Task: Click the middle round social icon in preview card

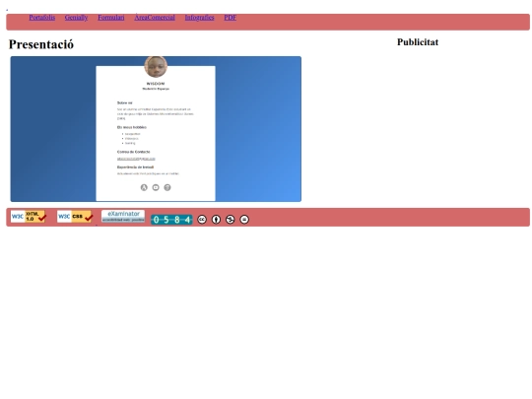Action: tap(156, 187)
